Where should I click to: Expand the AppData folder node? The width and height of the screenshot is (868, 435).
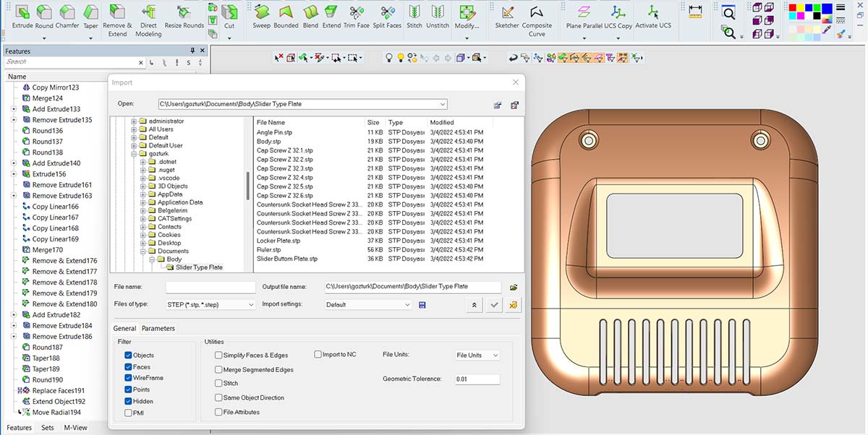pos(144,194)
